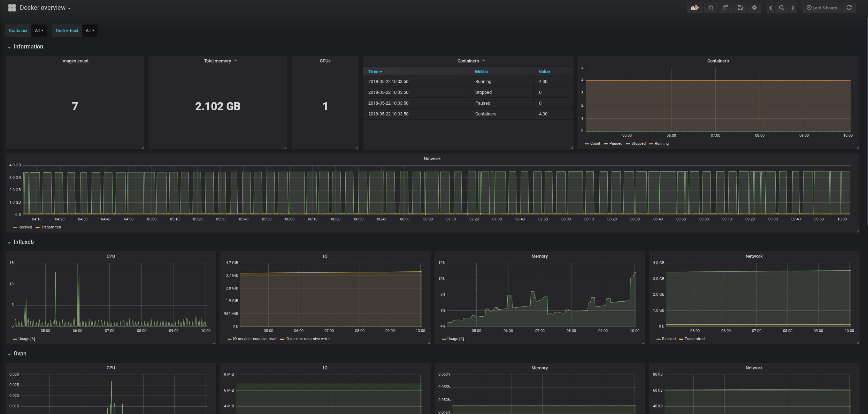Refresh the dashboard

tap(849, 8)
